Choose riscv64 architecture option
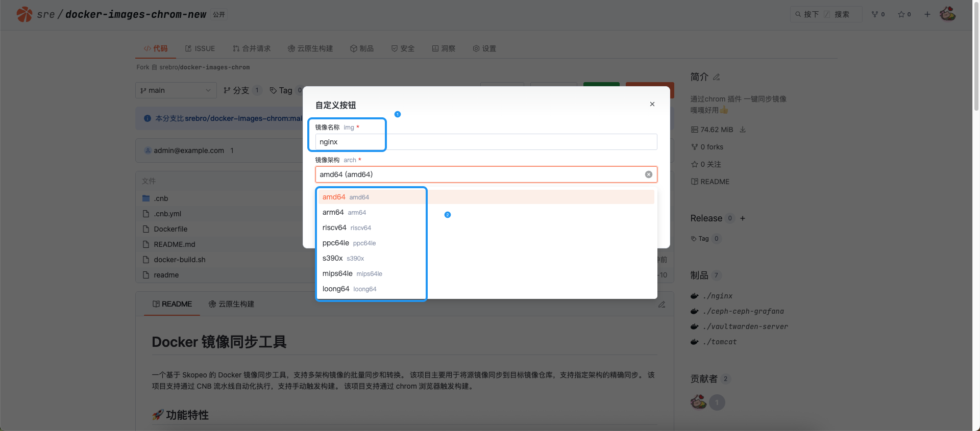The height and width of the screenshot is (431, 980). 334,227
